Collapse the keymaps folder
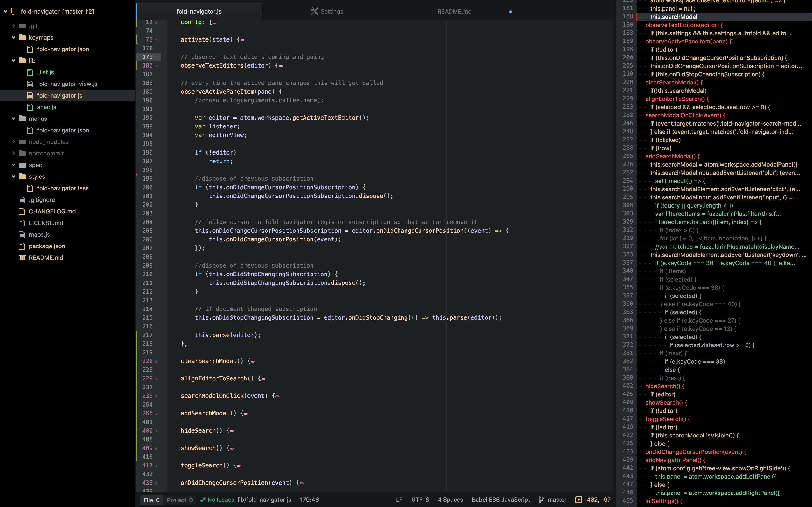This screenshot has height=507, width=812. (x=14, y=38)
